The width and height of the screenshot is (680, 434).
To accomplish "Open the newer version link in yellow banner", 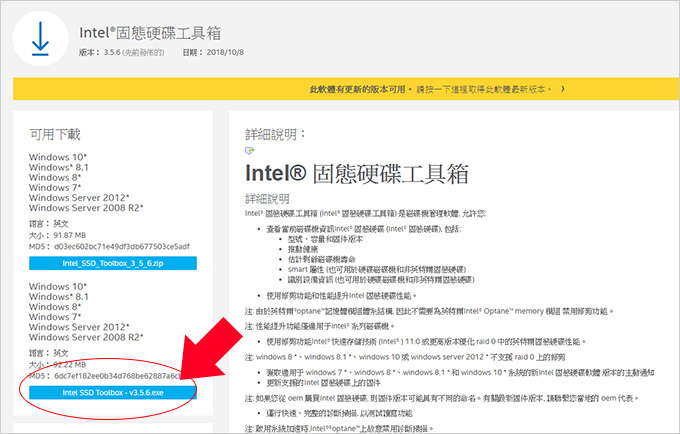I will pos(484,89).
